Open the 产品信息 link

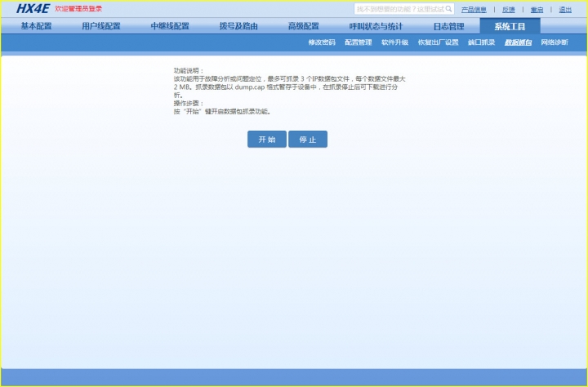(474, 10)
